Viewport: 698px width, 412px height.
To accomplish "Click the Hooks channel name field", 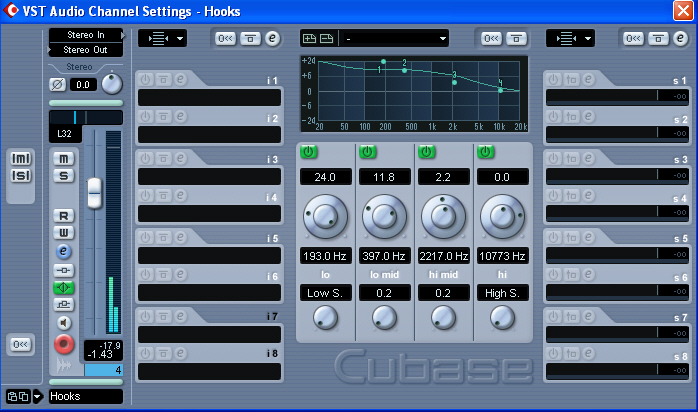I will (86, 396).
